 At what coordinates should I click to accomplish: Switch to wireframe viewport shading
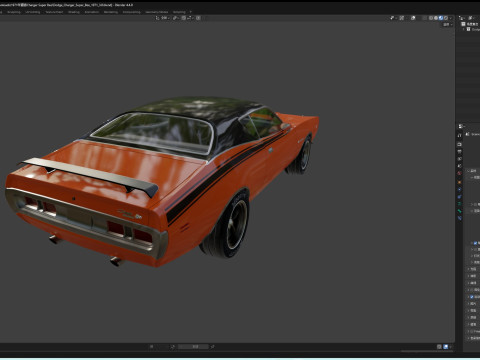pyautogui.click(x=431, y=18)
